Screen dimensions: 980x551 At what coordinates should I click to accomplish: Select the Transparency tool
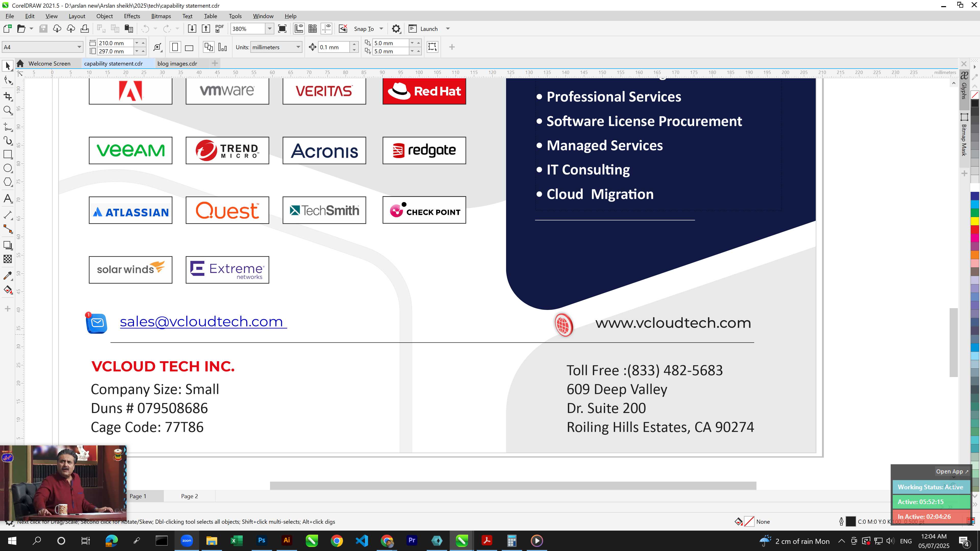point(8,259)
